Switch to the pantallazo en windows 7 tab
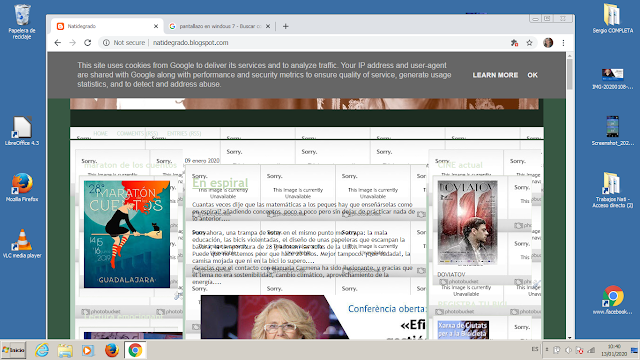This screenshot has height=360, width=640. coord(220,26)
